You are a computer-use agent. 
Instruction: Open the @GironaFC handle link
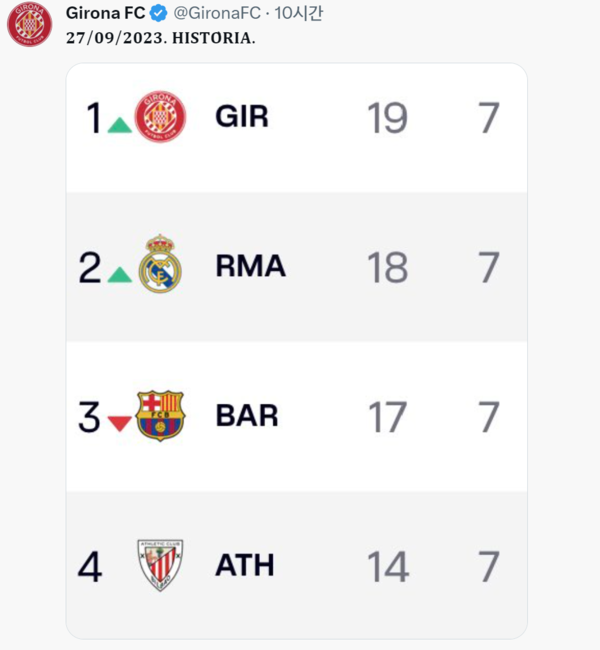click(217, 14)
